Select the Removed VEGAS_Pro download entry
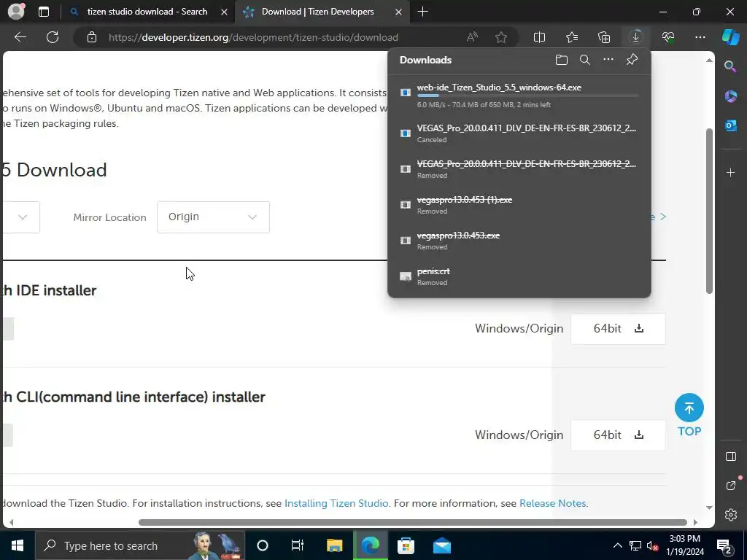Viewport: 747px width, 560px height. 519,168
